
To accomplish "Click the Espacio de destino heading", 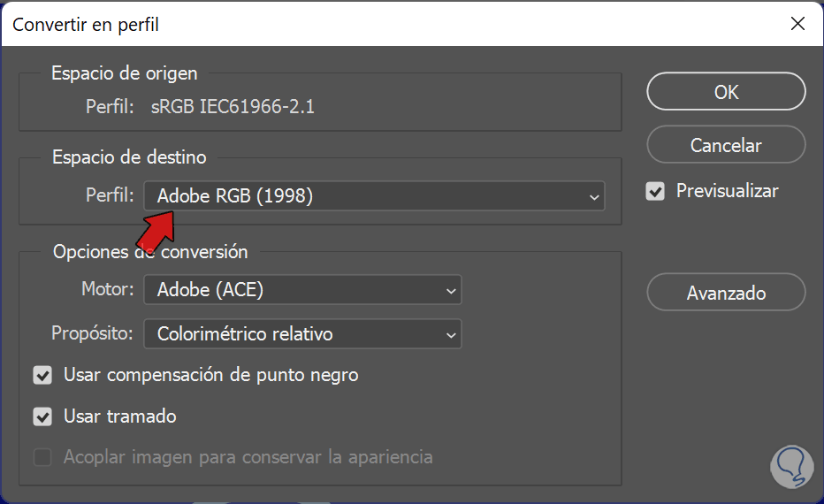I will 129,157.
